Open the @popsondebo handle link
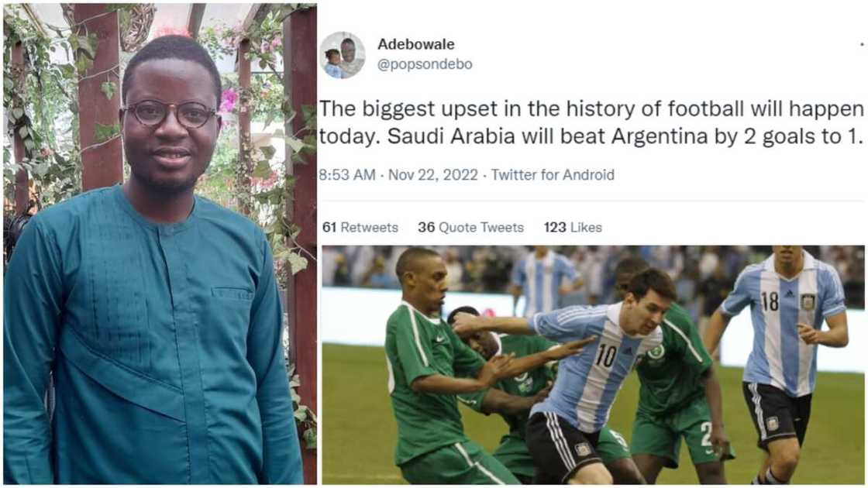Viewport: 868px width, 488px height. click(x=425, y=64)
